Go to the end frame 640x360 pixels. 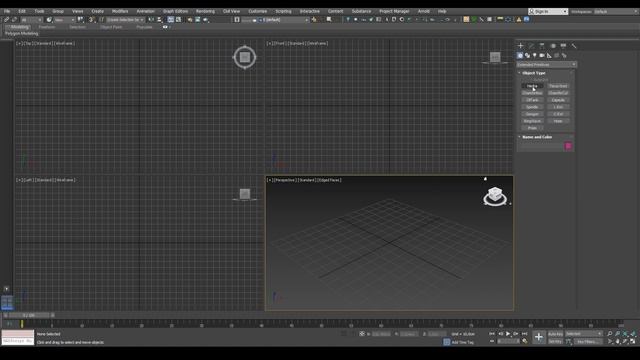click(524, 334)
